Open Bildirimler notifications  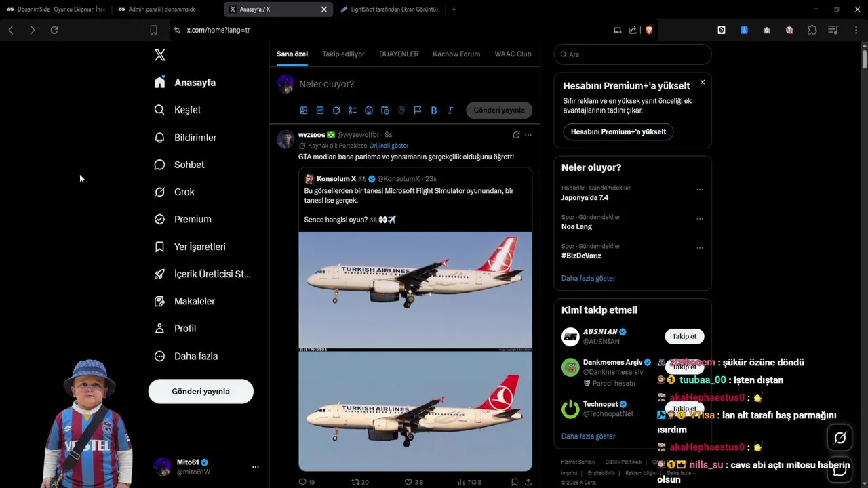(185, 138)
